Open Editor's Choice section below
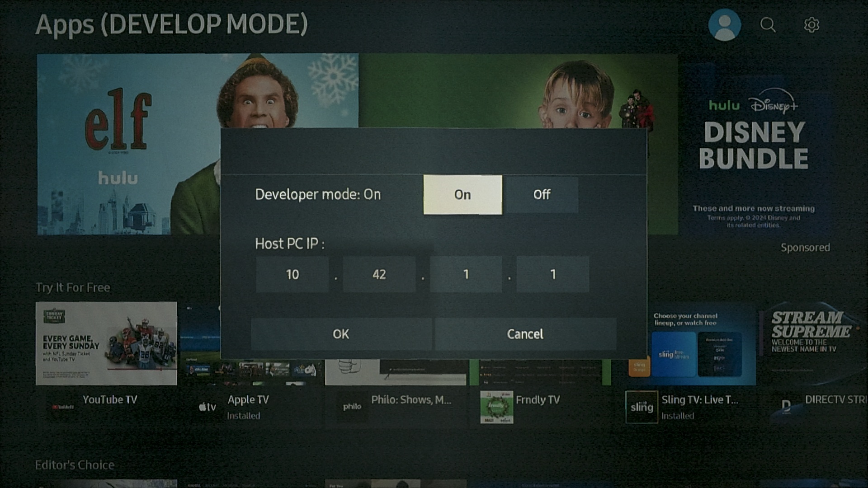This screenshot has width=868, height=488. point(75,463)
